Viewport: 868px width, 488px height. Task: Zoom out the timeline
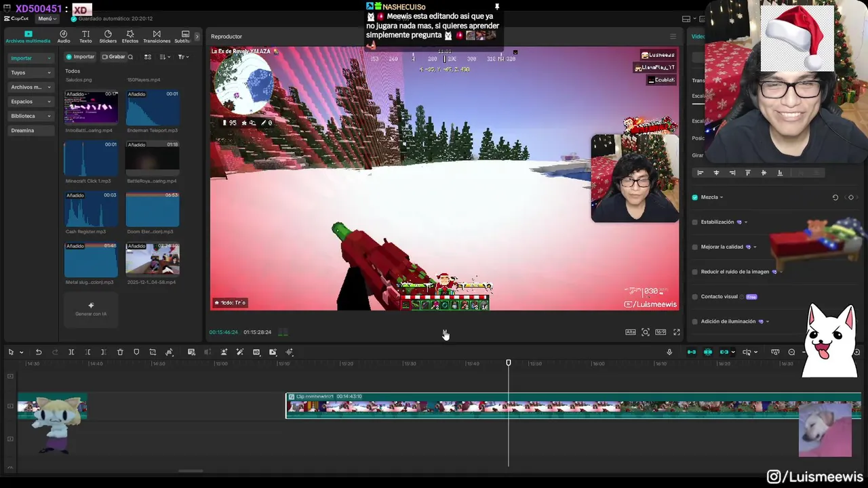tap(791, 352)
